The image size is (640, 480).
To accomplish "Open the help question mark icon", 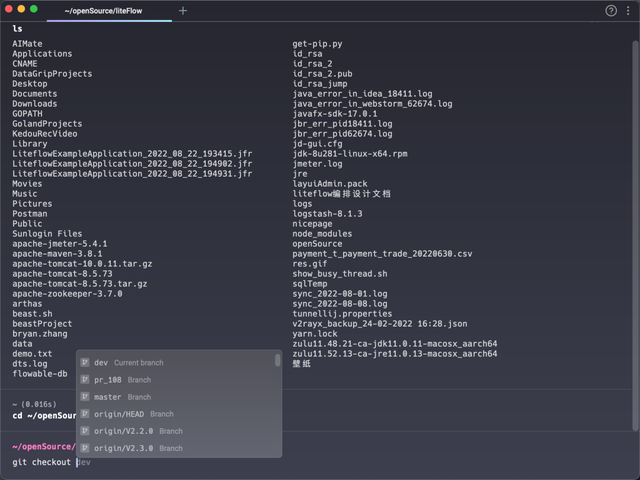I will click(x=611, y=10).
